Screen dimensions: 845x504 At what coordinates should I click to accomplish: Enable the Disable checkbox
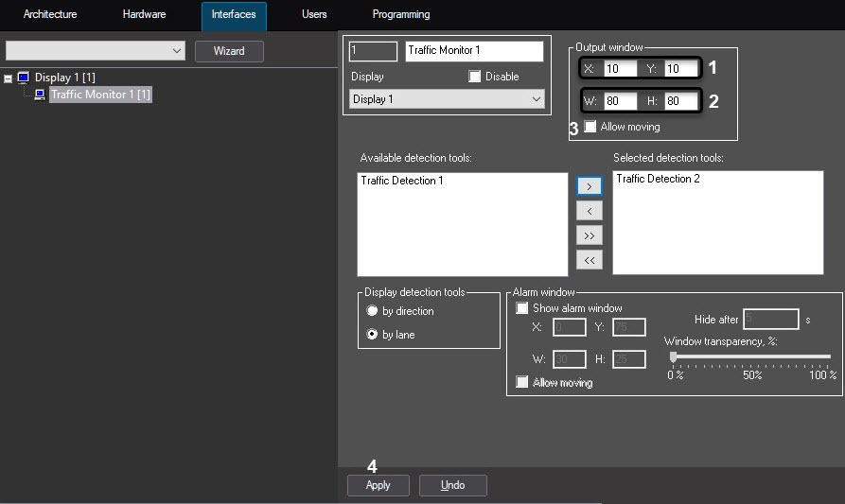point(475,77)
